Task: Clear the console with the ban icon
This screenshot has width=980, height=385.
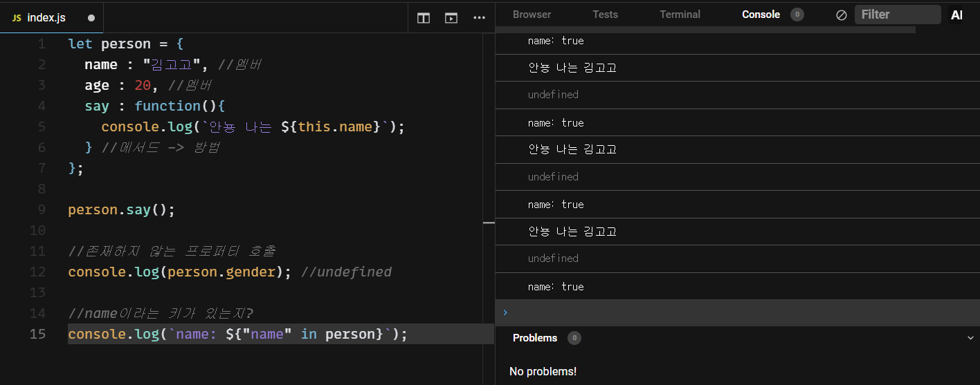Action: pyautogui.click(x=842, y=15)
